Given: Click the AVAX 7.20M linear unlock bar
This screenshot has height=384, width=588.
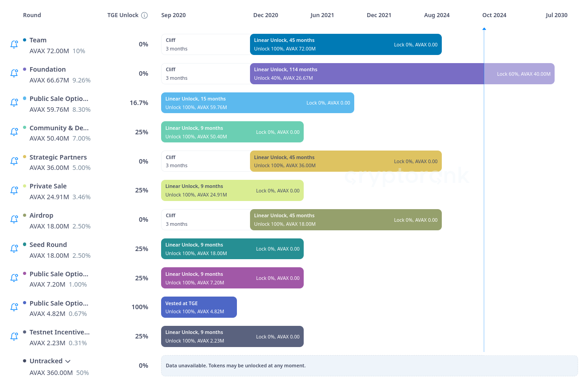Looking at the screenshot, I should (x=232, y=278).
